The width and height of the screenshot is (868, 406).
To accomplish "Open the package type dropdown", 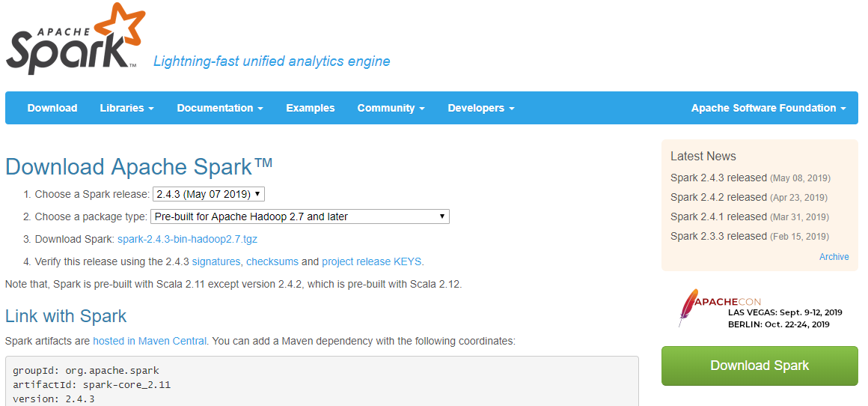I will pyautogui.click(x=300, y=216).
